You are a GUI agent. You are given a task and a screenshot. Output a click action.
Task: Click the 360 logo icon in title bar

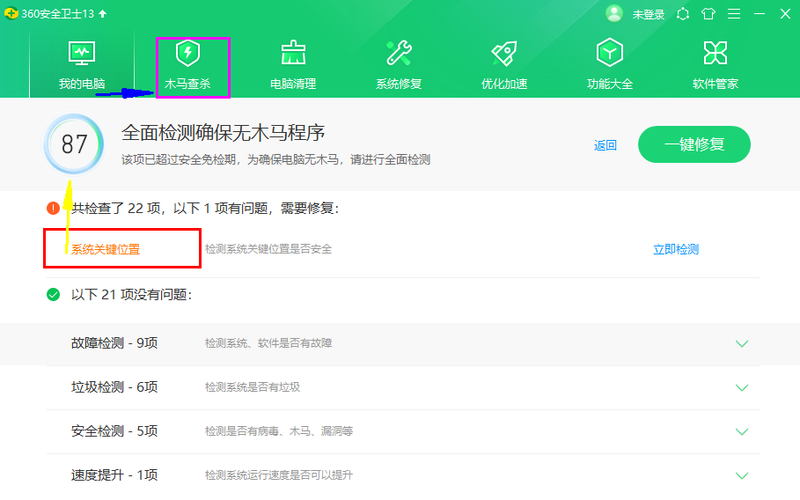[11, 14]
